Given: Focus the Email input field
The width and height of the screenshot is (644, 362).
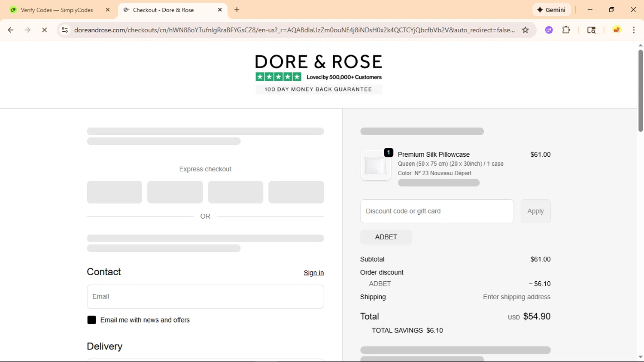Looking at the screenshot, I should pyautogui.click(x=205, y=297).
